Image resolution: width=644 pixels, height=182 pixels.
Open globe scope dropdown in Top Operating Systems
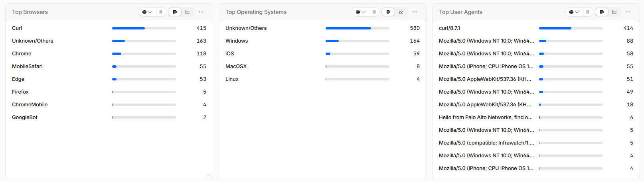(x=361, y=12)
